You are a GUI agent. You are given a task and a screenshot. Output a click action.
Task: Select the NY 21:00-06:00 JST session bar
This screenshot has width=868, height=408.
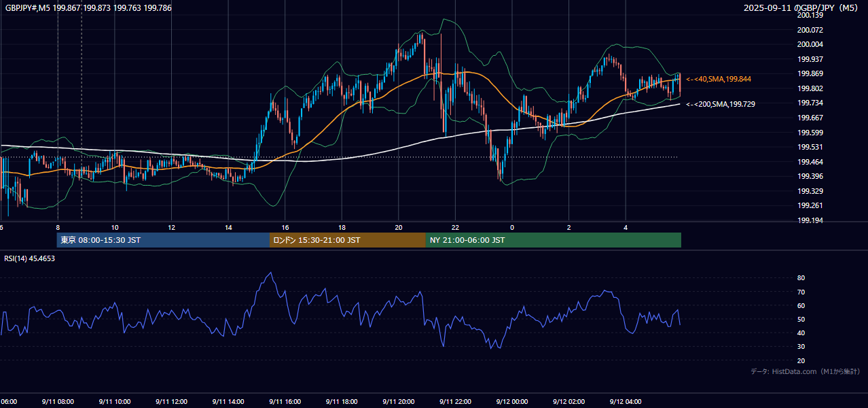pyautogui.click(x=554, y=240)
